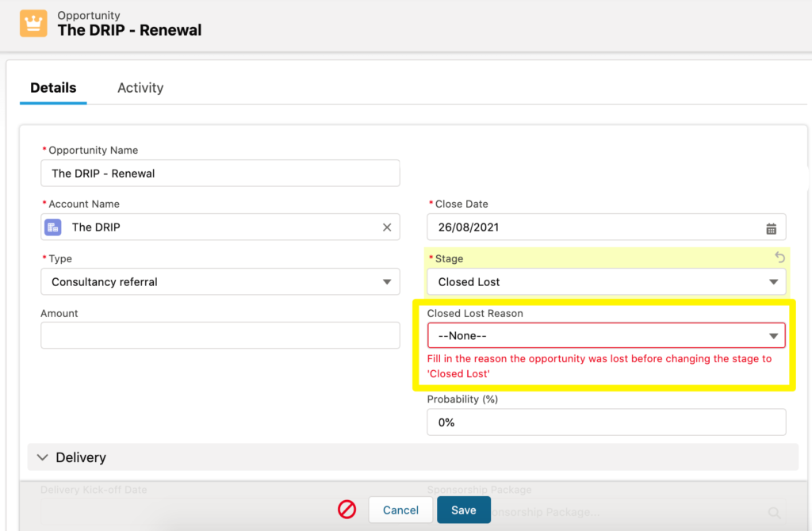
Task: Click the red error indicator icon
Action: click(347, 510)
